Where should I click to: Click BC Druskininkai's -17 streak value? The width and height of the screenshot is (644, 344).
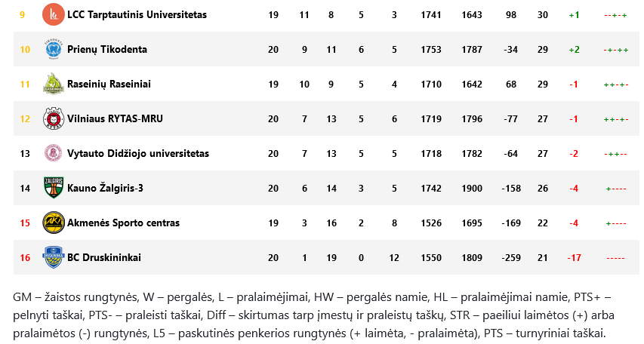click(x=575, y=258)
